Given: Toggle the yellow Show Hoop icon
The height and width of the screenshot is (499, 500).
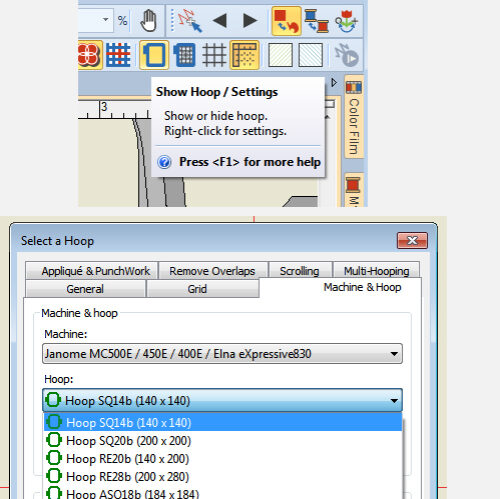Looking at the screenshot, I should [x=154, y=55].
